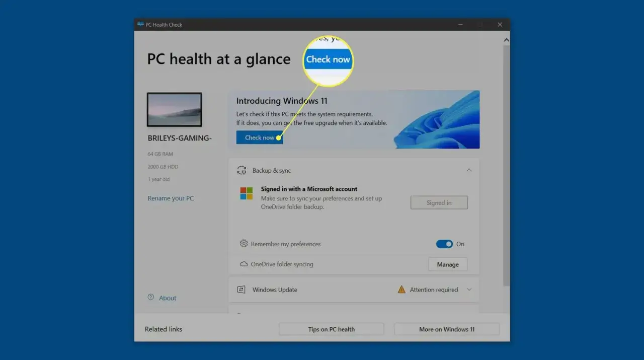This screenshot has width=644, height=360.
Task: Collapse the Backup & sync section
Action: (x=469, y=170)
